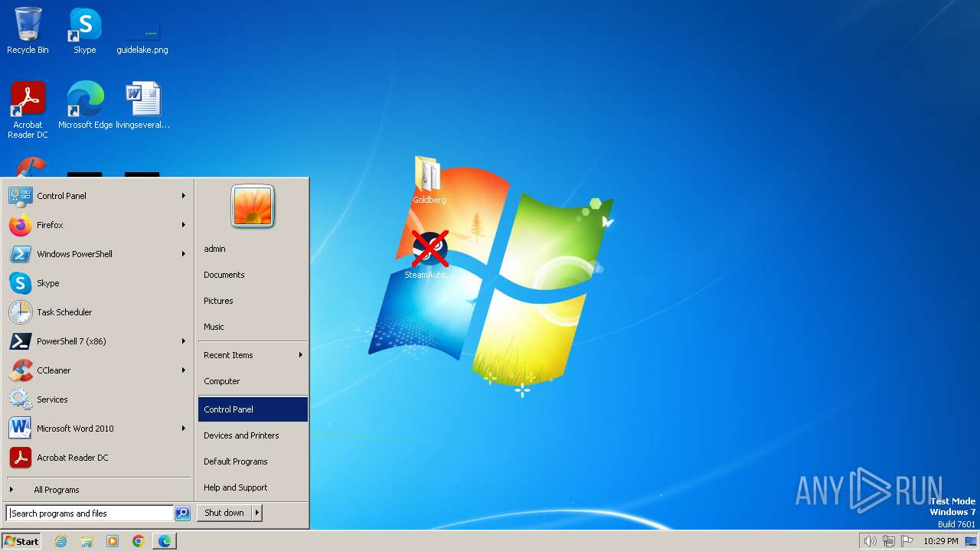The width and height of the screenshot is (980, 551).
Task: Click the search magnifier icon in Start menu
Action: click(x=182, y=514)
